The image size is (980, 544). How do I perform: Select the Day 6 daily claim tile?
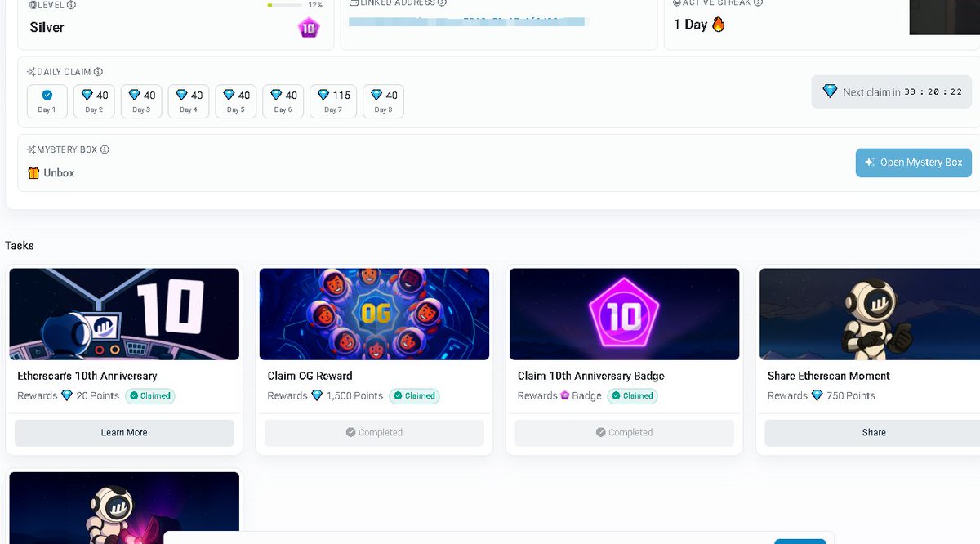[283, 101]
